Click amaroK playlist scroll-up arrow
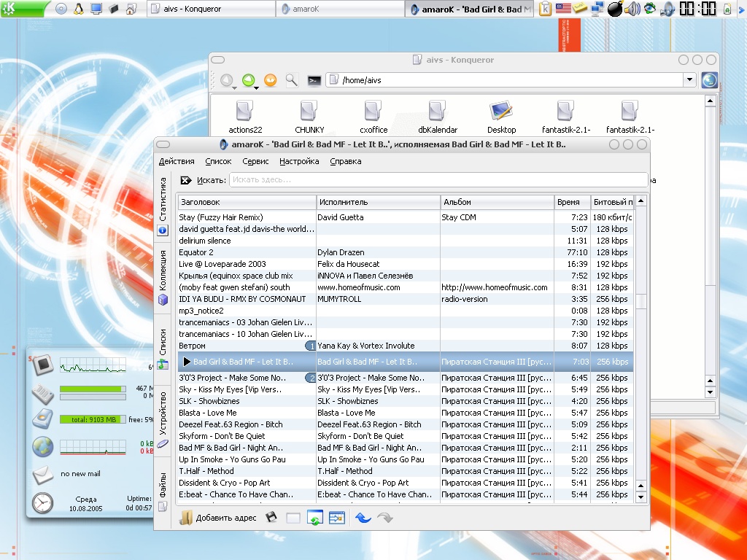This screenshot has height=560, width=747. (x=640, y=201)
